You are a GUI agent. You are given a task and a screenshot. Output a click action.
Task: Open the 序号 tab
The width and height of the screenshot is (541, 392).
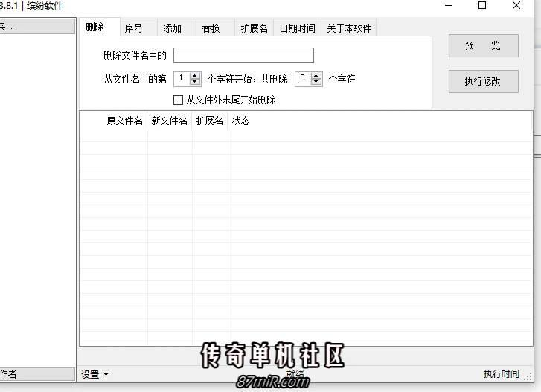pos(138,28)
